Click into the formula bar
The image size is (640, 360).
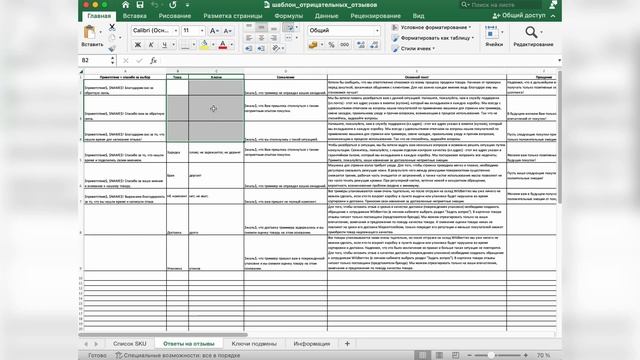coord(359,60)
